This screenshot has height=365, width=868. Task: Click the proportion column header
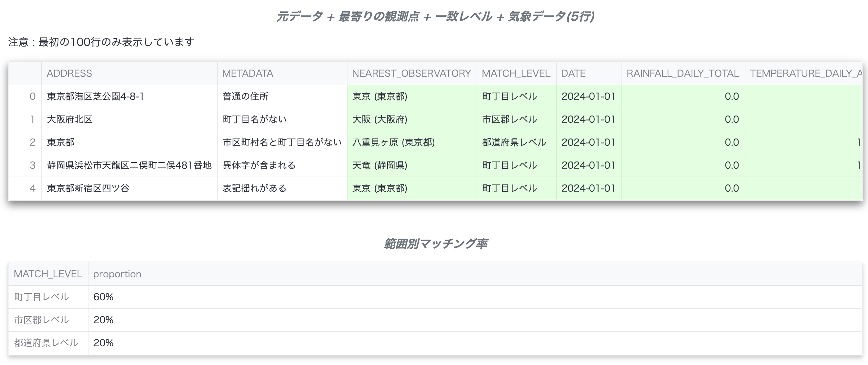click(x=475, y=274)
